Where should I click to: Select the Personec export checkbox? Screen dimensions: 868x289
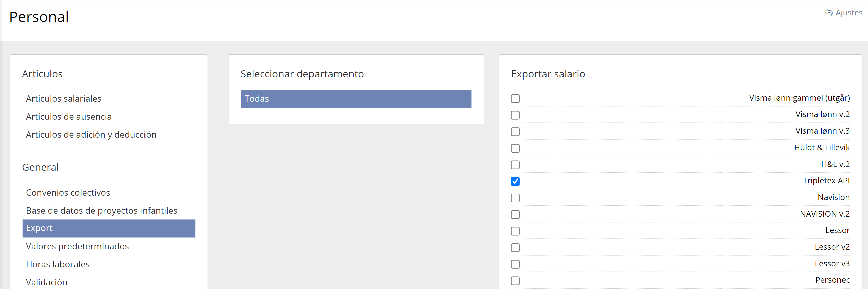coord(515,281)
